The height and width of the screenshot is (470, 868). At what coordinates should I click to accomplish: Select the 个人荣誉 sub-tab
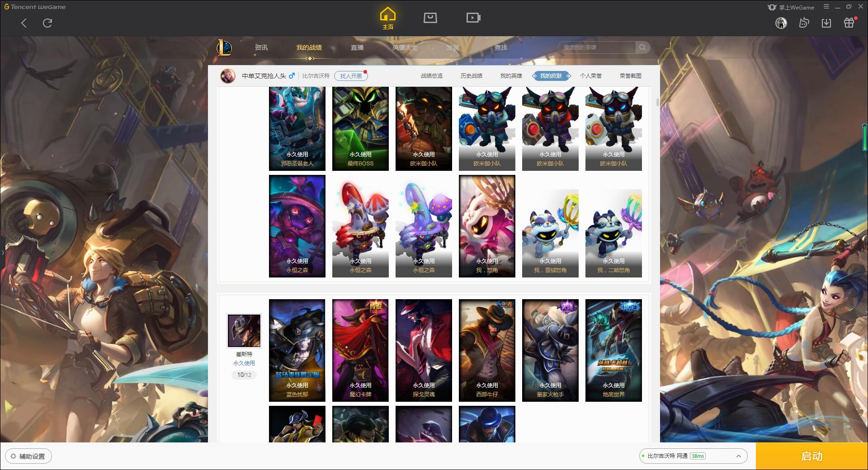pyautogui.click(x=591, y=76)
